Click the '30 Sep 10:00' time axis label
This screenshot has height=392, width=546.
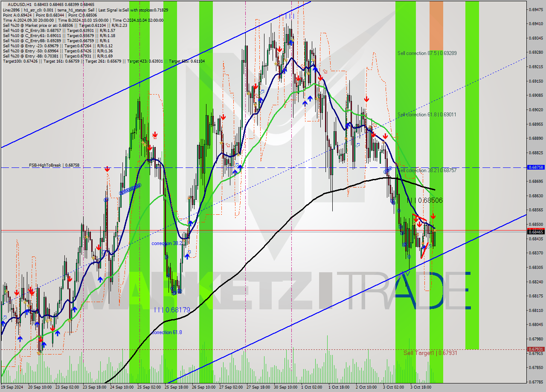point(286,387)
